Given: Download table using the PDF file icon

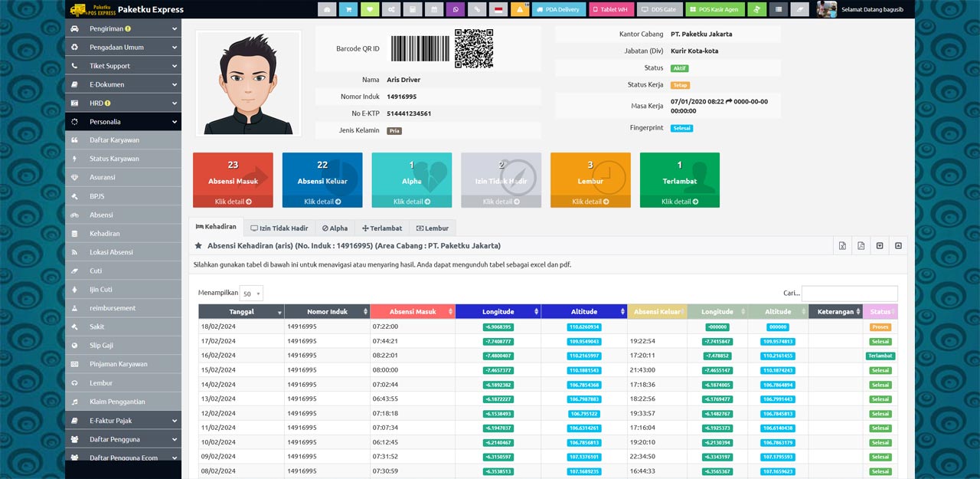Looking at the screenshot, I should click(x=861, y=246).
